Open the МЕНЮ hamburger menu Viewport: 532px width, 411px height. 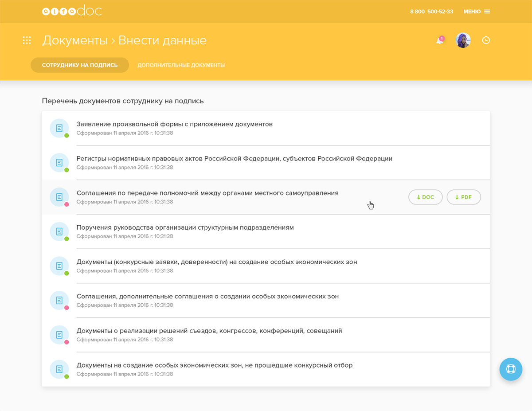[477, 12]
